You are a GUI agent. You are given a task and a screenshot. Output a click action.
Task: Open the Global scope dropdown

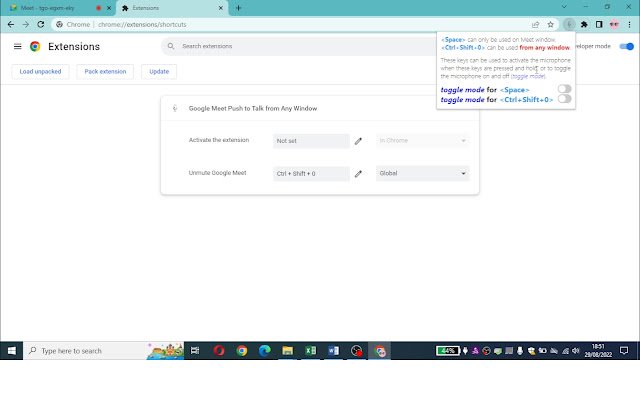point(422,173)
